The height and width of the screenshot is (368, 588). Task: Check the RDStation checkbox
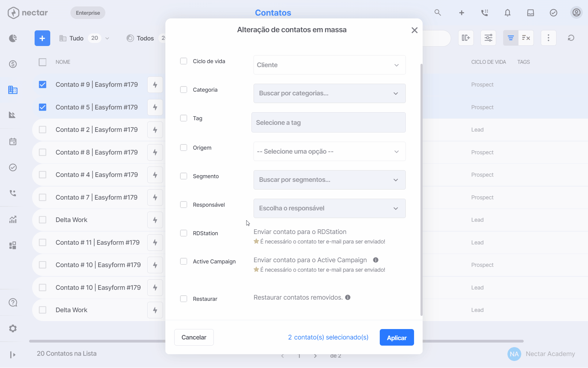(183, 233)
